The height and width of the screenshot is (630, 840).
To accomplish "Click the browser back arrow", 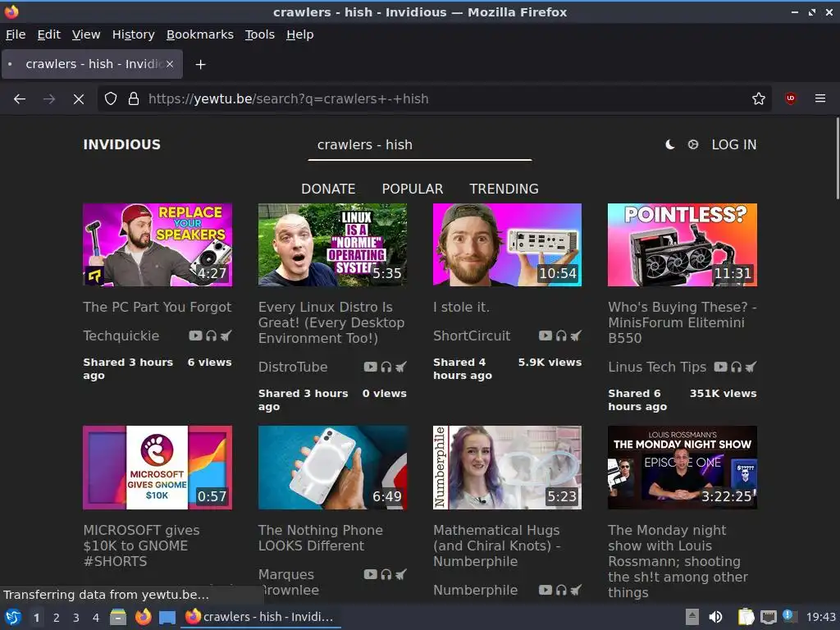I will (20, 98).
